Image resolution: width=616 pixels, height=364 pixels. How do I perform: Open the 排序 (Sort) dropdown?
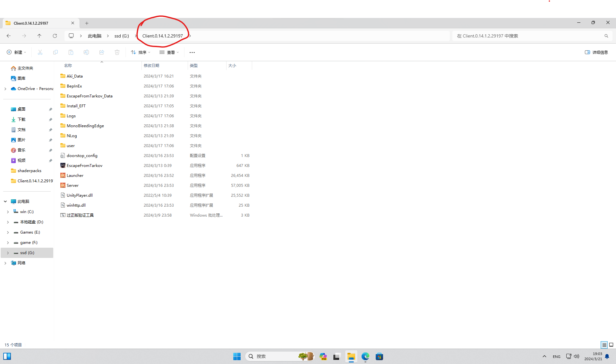(x=141, y=52)
